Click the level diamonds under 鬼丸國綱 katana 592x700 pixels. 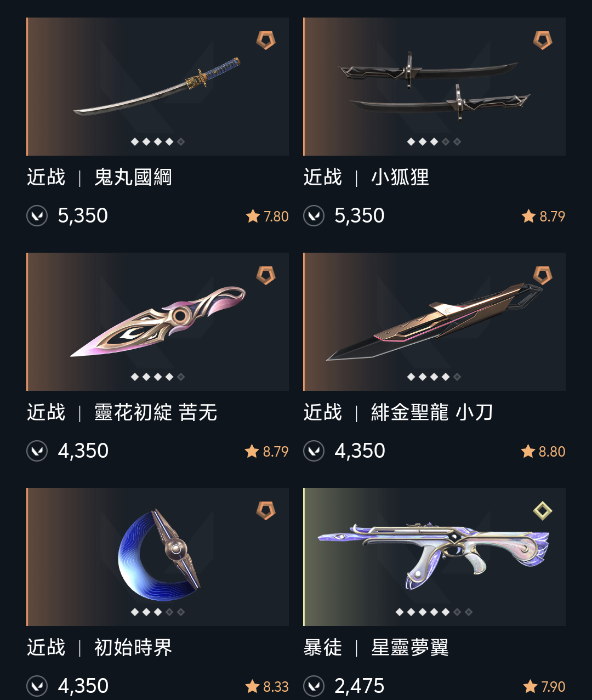click(x=158, y=141)
